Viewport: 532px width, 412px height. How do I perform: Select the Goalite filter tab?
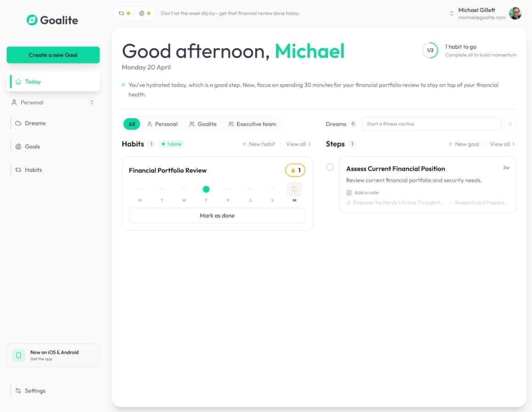203,124
